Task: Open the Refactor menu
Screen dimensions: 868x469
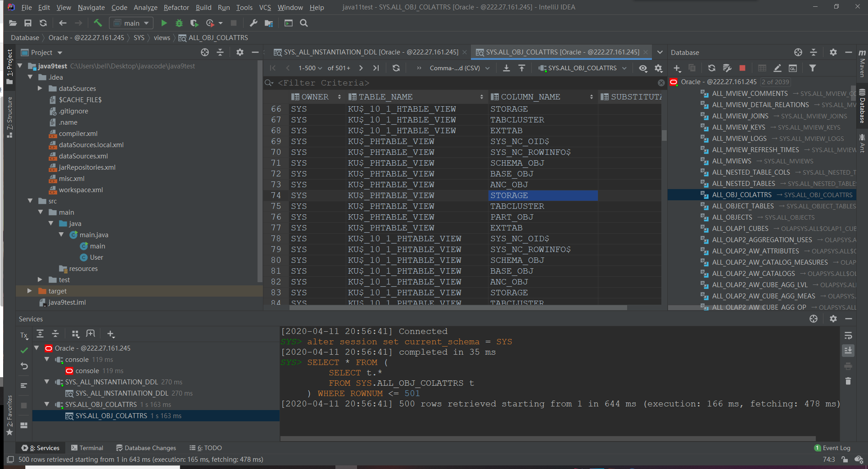Action: click(x=176, y=7)
